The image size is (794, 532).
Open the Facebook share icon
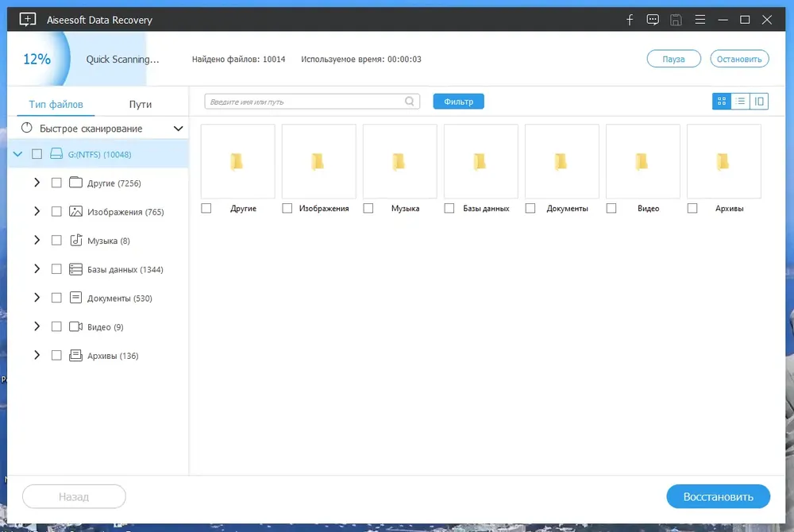coord(630,20)
